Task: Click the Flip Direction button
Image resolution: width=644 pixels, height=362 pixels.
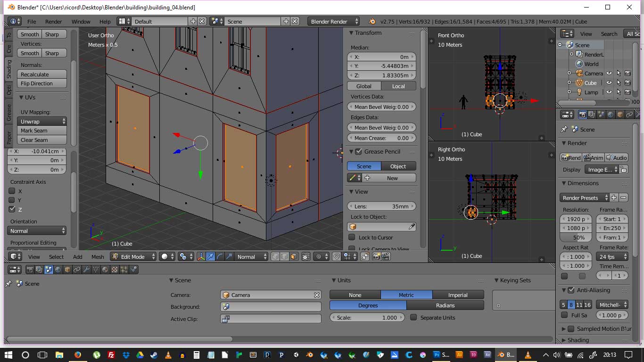Action: click(x=42, y=83)
